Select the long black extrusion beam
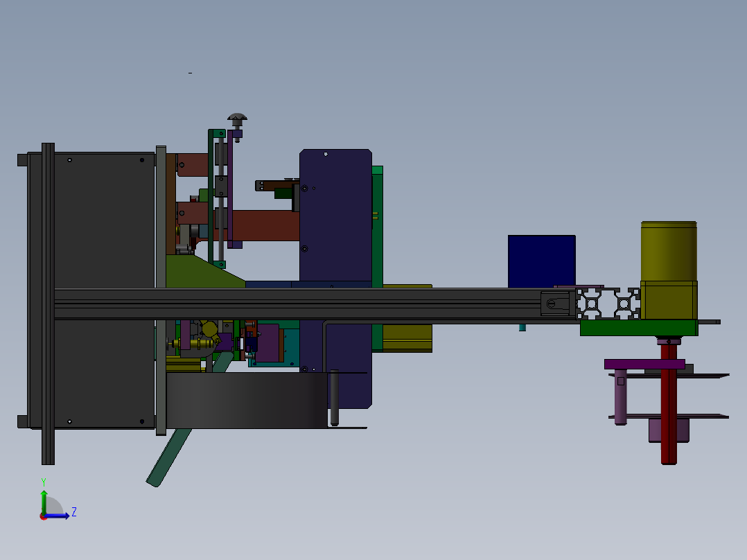Screen dimensions: 747x560 315,304
